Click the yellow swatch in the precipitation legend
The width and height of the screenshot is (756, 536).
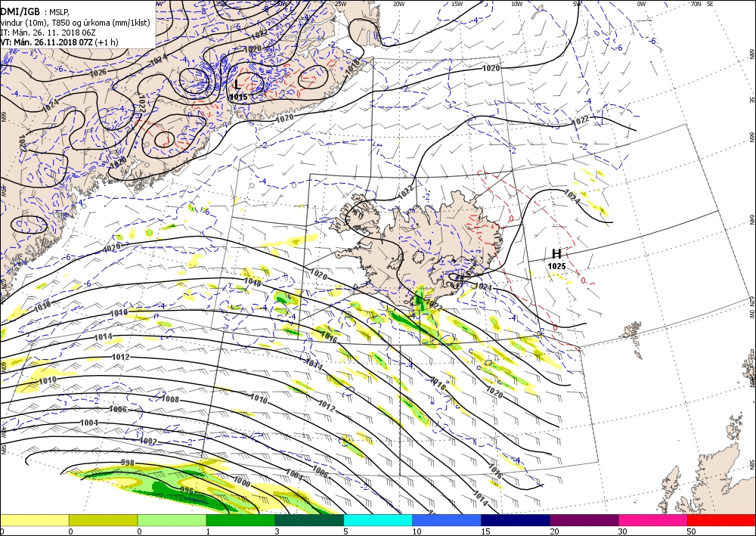(34, 520)
